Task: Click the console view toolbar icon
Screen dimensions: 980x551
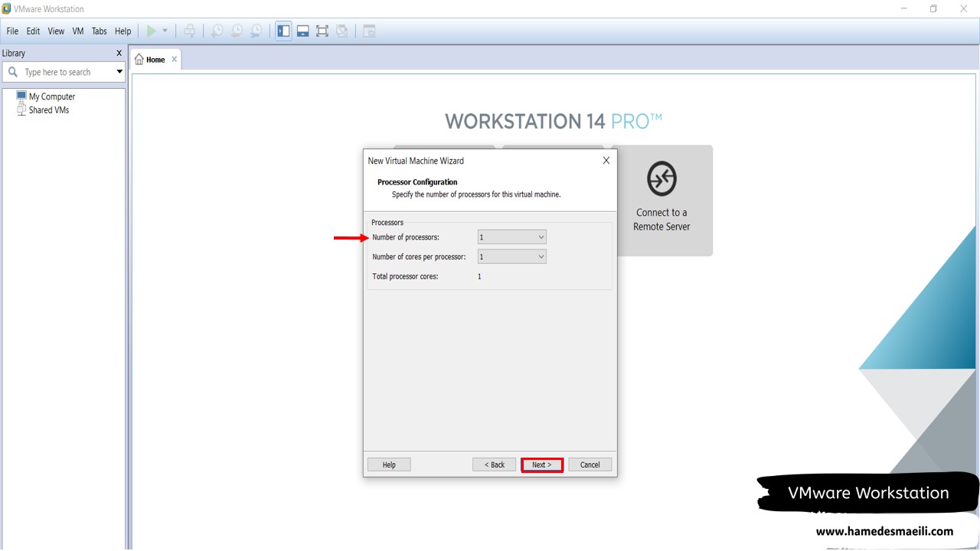Action: coord(369,31)
